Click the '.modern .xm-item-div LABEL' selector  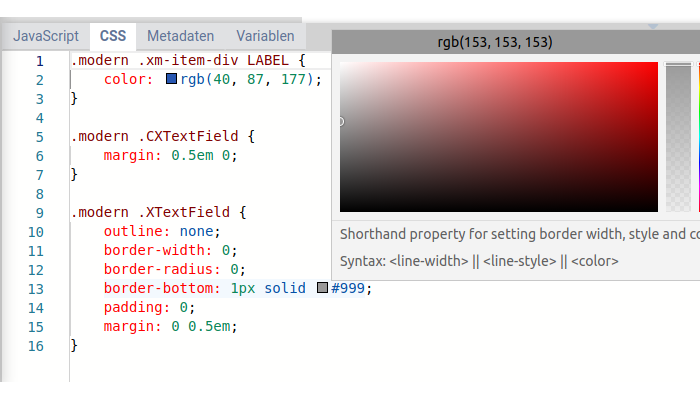pos(180,60)
